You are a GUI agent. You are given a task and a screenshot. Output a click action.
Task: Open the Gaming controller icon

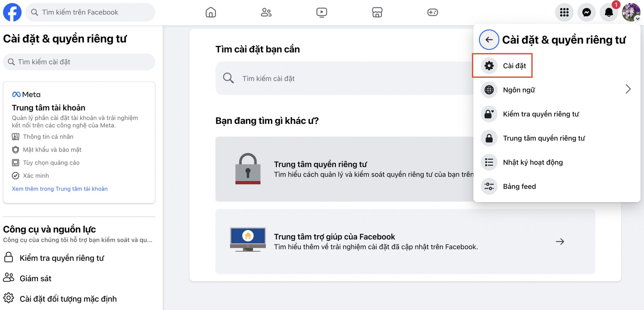[432, 12]
